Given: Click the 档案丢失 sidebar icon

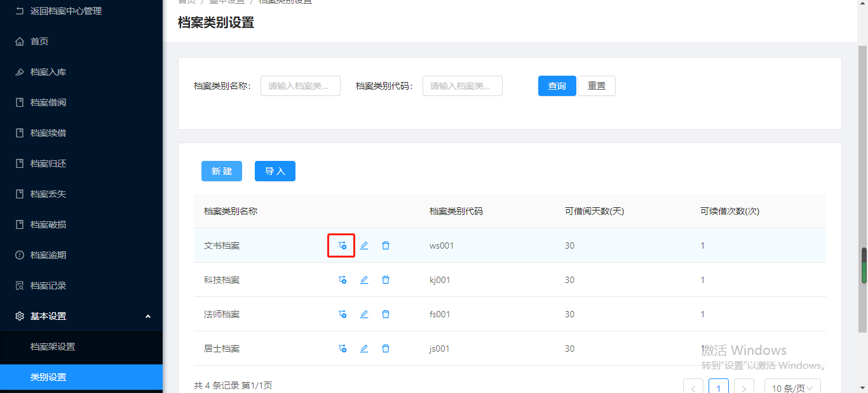Looking at the screenshot, I should (x=20, y=194).
